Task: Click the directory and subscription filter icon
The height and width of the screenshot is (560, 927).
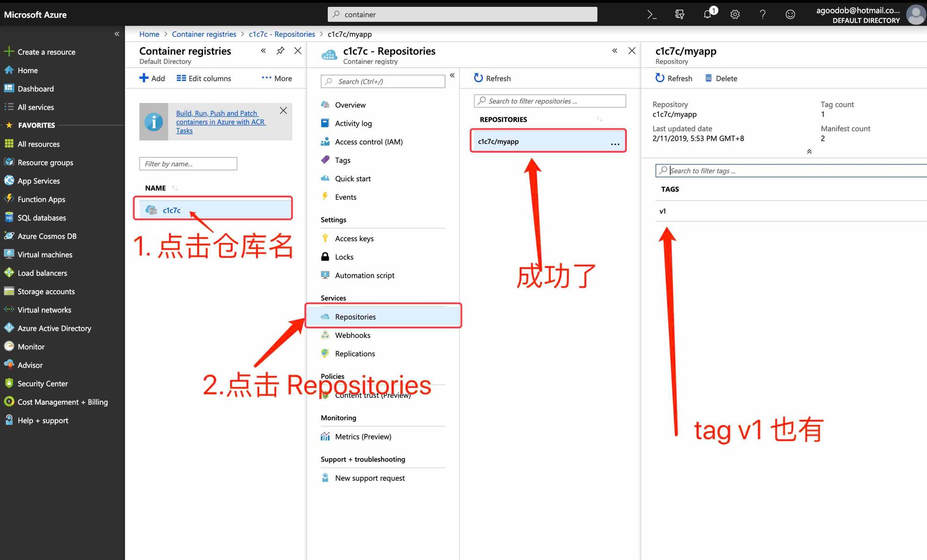Action: click(x=679, y=14)
